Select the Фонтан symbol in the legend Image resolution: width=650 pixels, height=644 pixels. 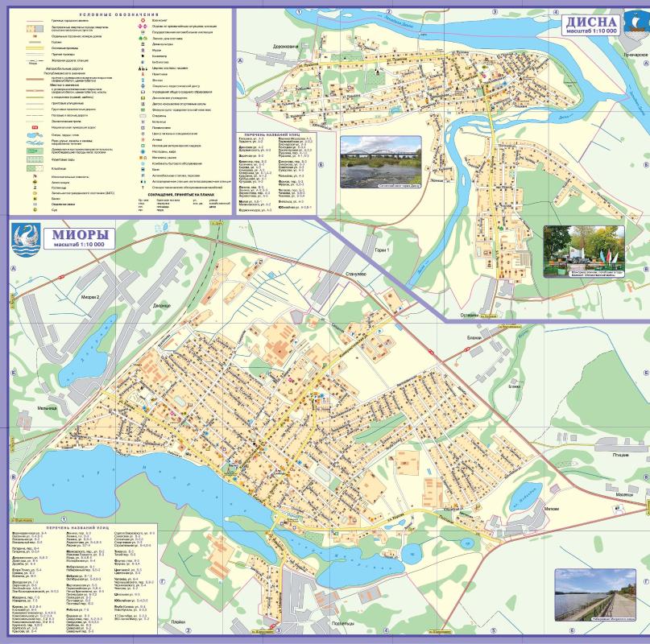[143, 79]
